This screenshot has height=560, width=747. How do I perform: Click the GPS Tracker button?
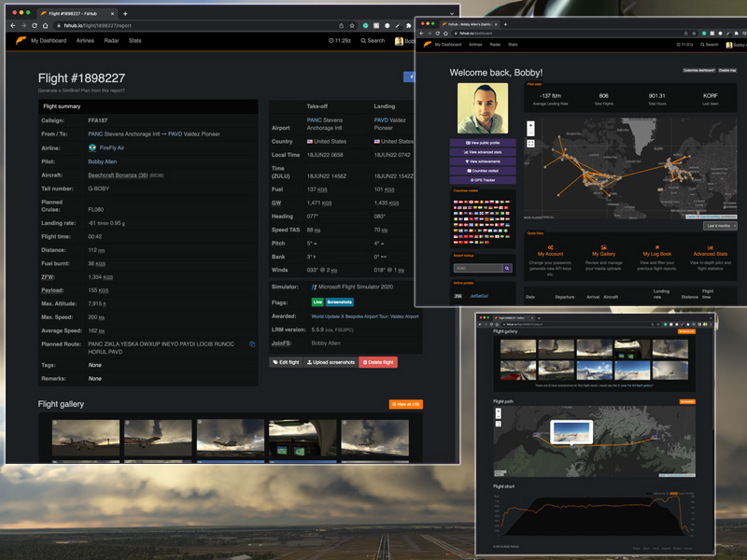point(483,180)
